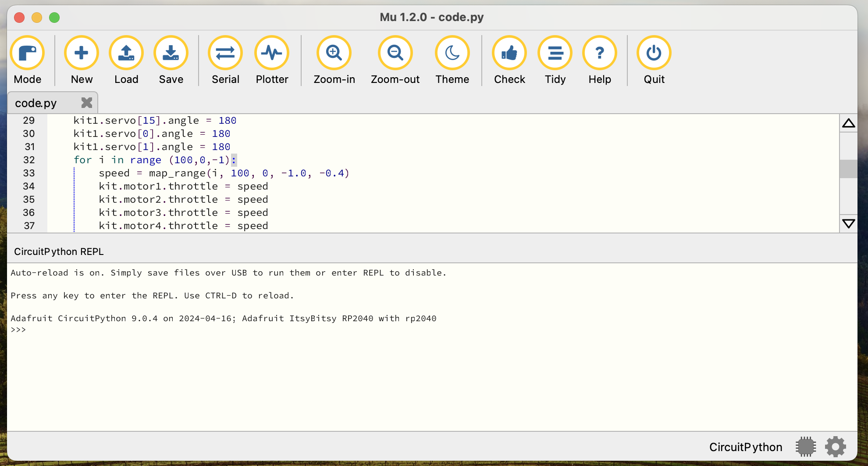Close the code.py tab

point(87,103)
